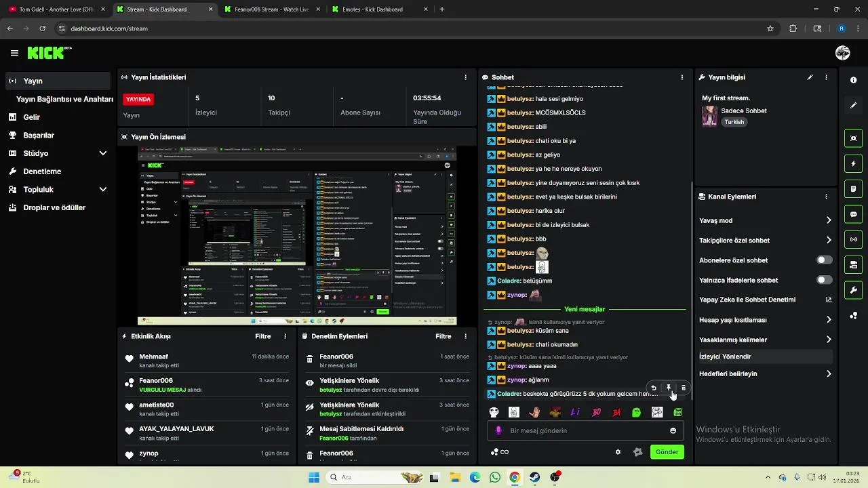Click the Turkish language tag

[x=734, y=122]
